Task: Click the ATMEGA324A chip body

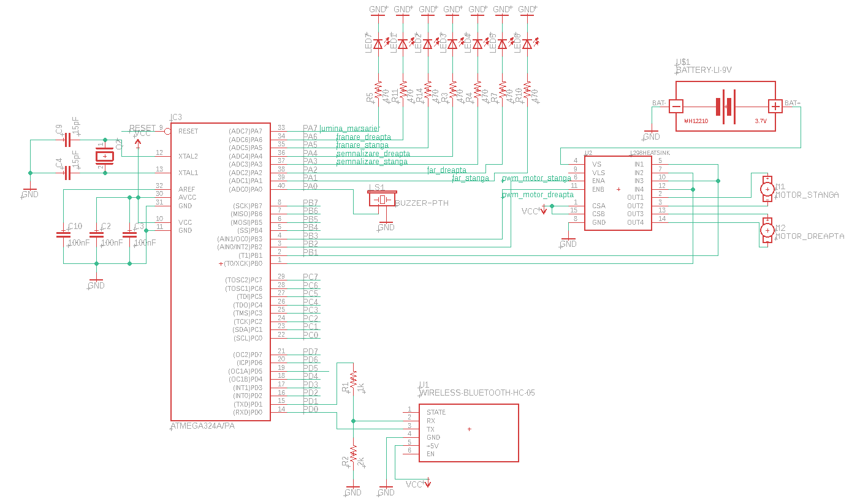Action: point(220,271)
